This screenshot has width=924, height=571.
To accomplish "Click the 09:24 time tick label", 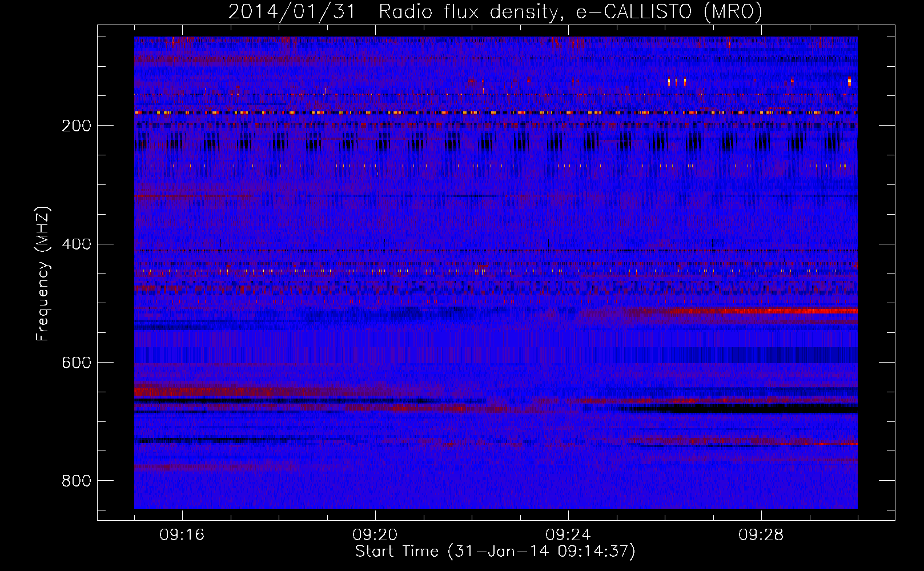I will pyautogui.click(x=568, y=535).
